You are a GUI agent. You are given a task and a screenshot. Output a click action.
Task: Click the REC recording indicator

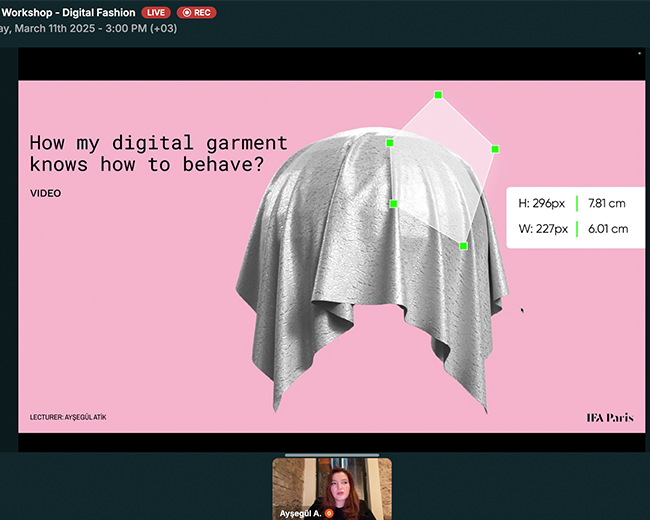click(197, 12)
